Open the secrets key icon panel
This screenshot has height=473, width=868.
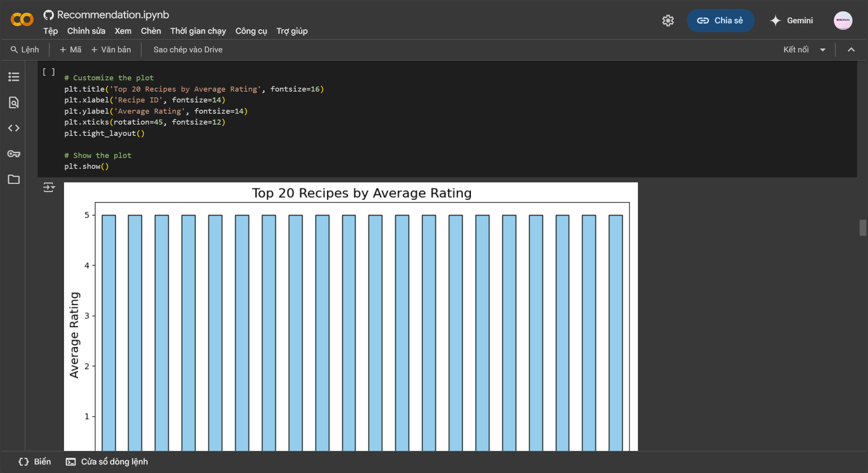click(14, 154)
